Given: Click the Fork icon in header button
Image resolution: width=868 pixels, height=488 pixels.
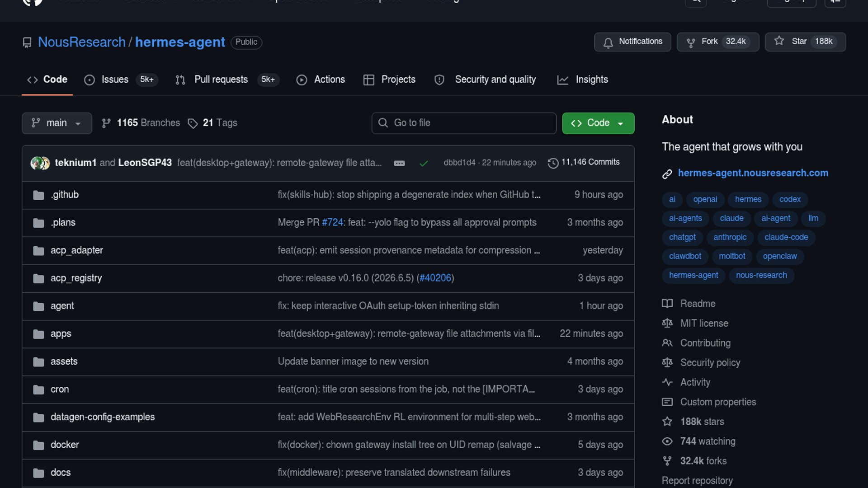Looking at the screenshot, I should [691, 42].
